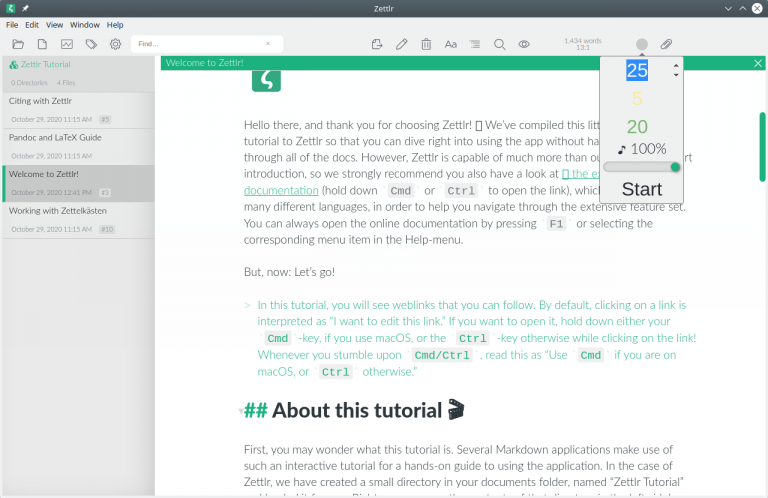Image resolution: width=768 pixels, height=498 pixels.
Task: Toggle the pin window icon in title bar
Action: 25,8
